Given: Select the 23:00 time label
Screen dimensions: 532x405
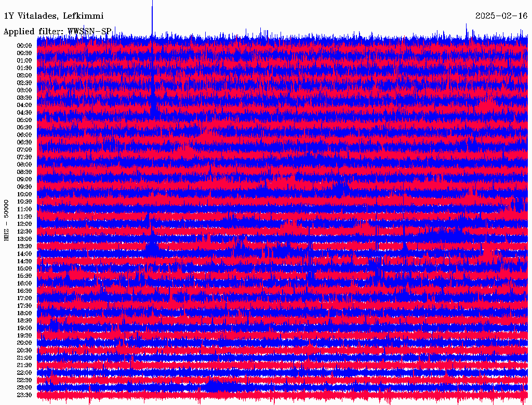Looking at the screenshot, I should tap(24, 388).
